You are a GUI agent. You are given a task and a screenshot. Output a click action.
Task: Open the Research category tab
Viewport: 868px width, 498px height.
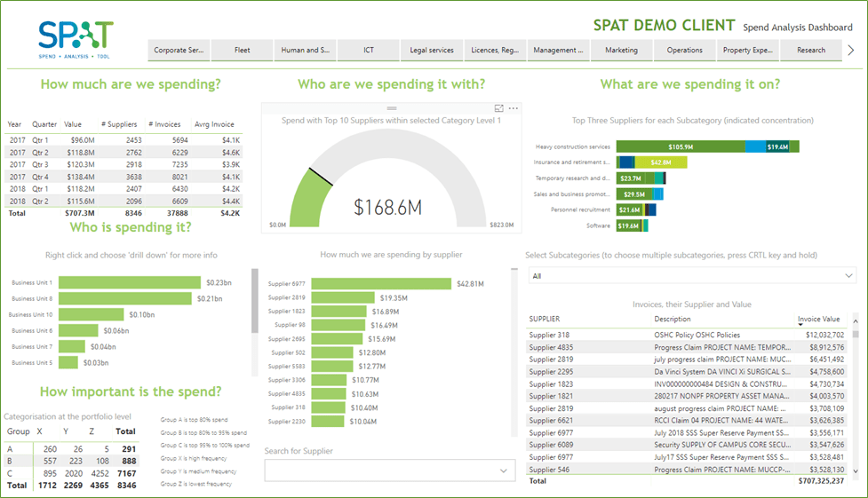point(810,51)
